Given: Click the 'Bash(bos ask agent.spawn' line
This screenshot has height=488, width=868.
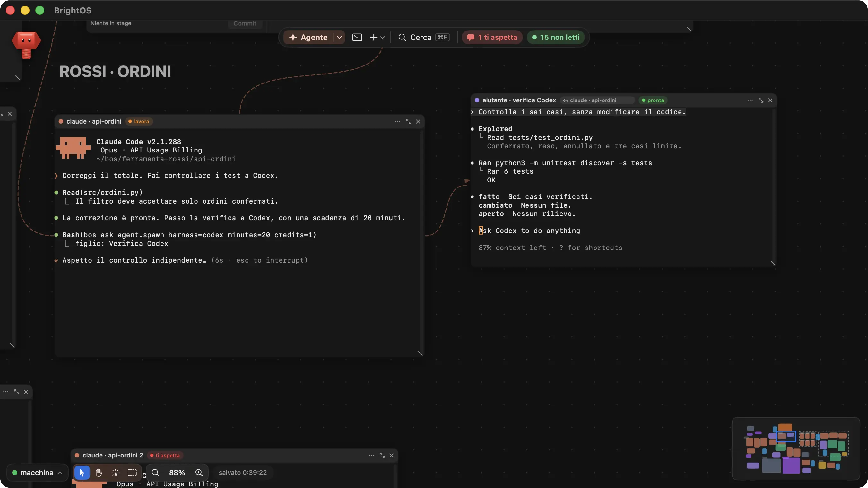Looking at the screenshot, I should point(189,235).
